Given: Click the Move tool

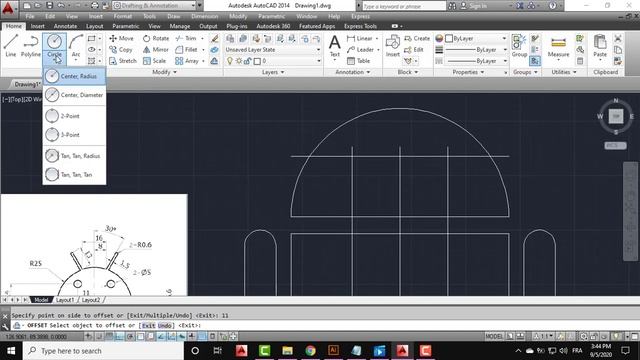Looking at the screenshot, I should tap(121, 38).
